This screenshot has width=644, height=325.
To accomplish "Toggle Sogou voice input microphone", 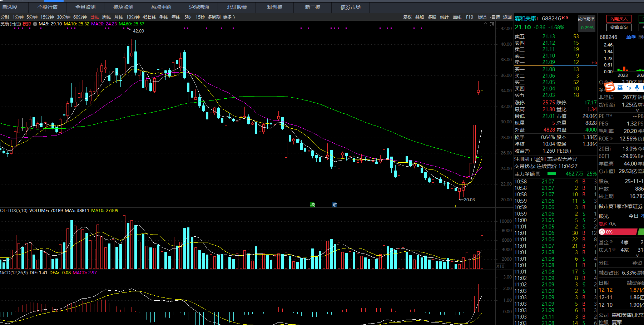I will (637, 88).
